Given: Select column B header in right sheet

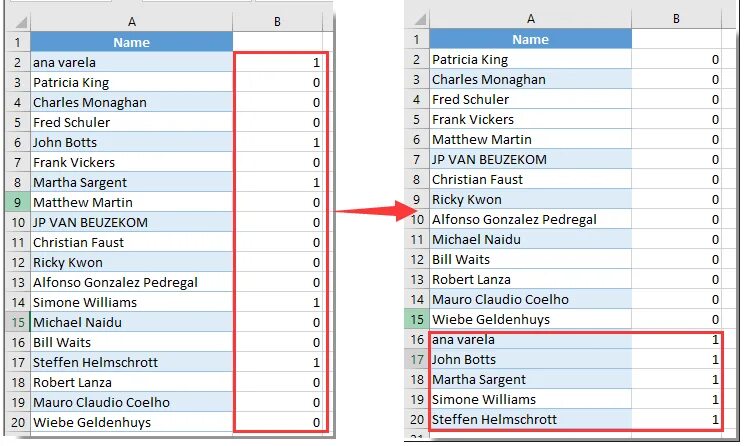Looking at the screenshot, I should [x=676, y=19].
